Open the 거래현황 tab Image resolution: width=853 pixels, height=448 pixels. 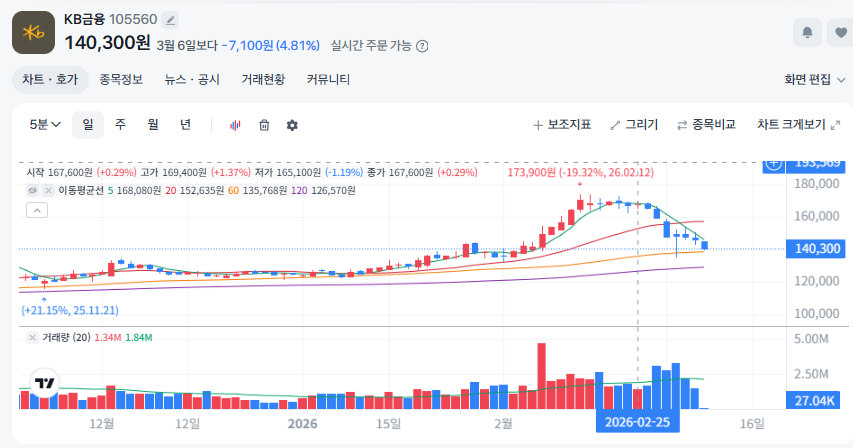tap(263, 79)
